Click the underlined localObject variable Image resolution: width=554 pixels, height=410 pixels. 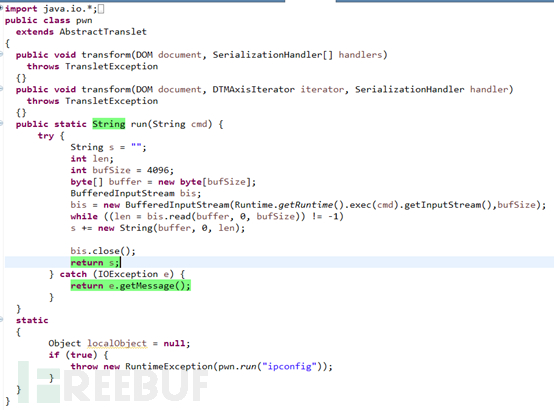point(117,343)
